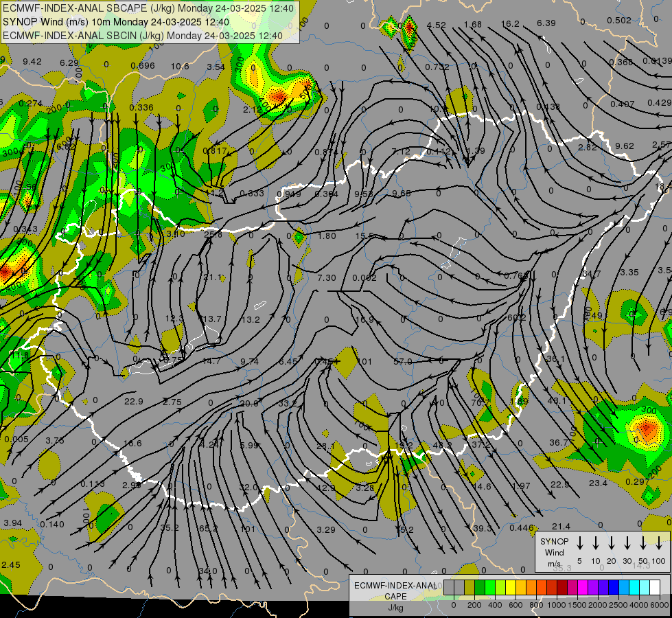Click the 25.6 value on map
This screenshot has width=672, height=618.
click(213, 234)
